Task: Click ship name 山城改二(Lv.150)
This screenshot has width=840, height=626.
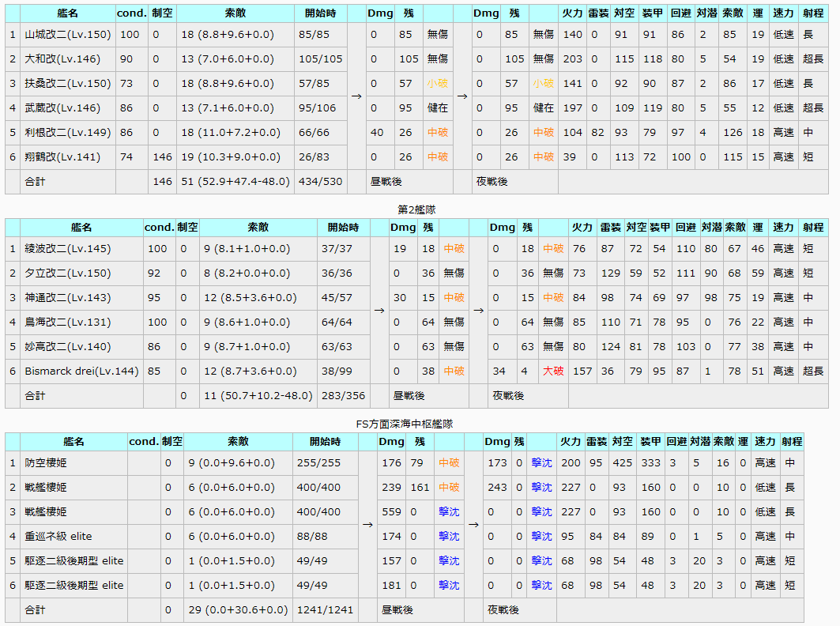Action: [x=67, y=35]
